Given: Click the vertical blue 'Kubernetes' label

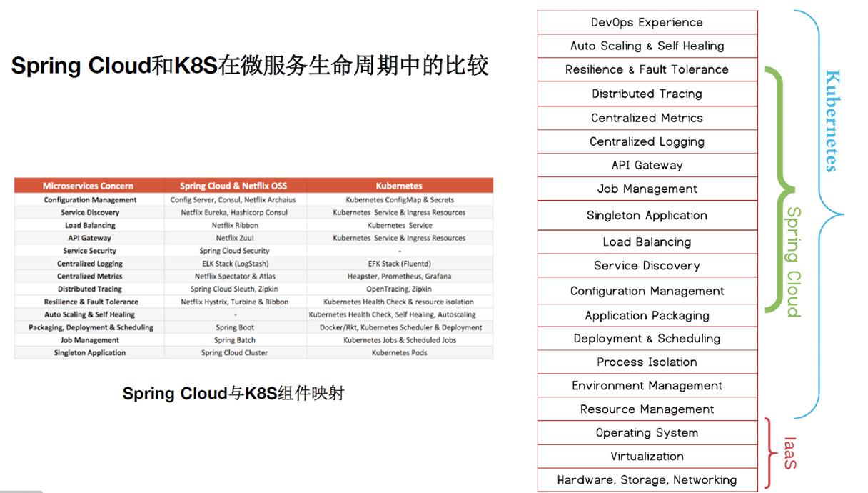Looking at the screenshot, I should point(831,121).
